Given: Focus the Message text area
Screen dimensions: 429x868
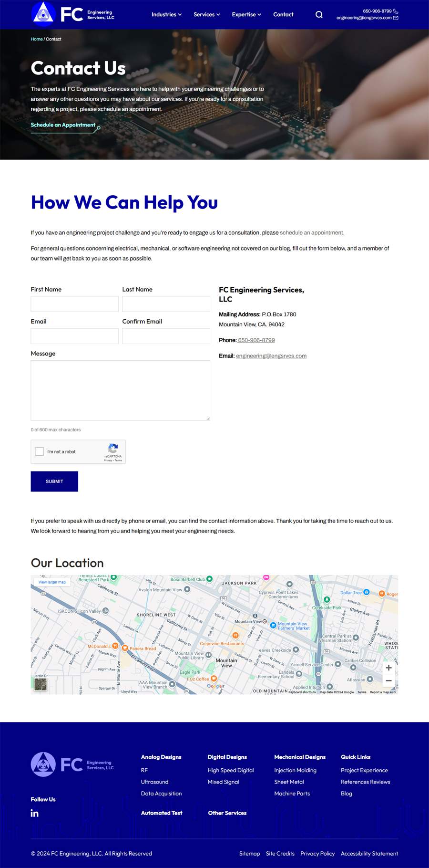Looking at the screenshot, I should (120, 390).
